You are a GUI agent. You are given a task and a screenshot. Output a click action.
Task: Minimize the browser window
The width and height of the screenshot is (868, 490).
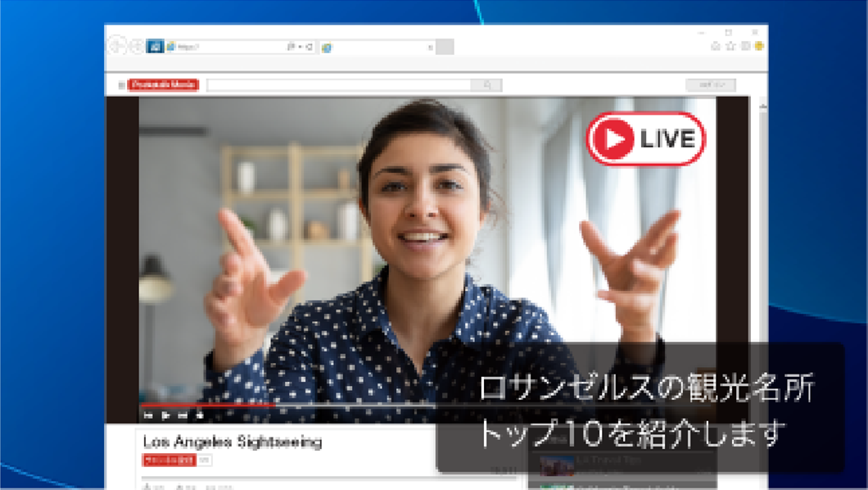702,33
